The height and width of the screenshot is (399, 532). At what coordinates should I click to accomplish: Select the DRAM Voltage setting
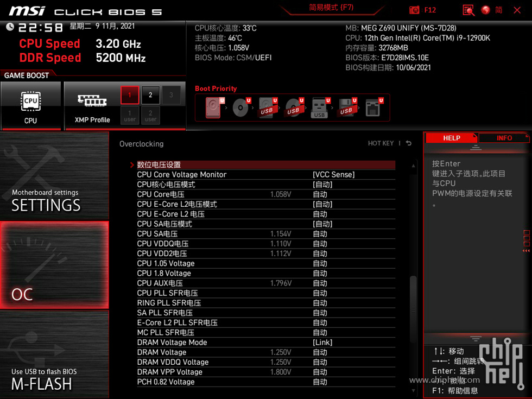click(266, 352)
